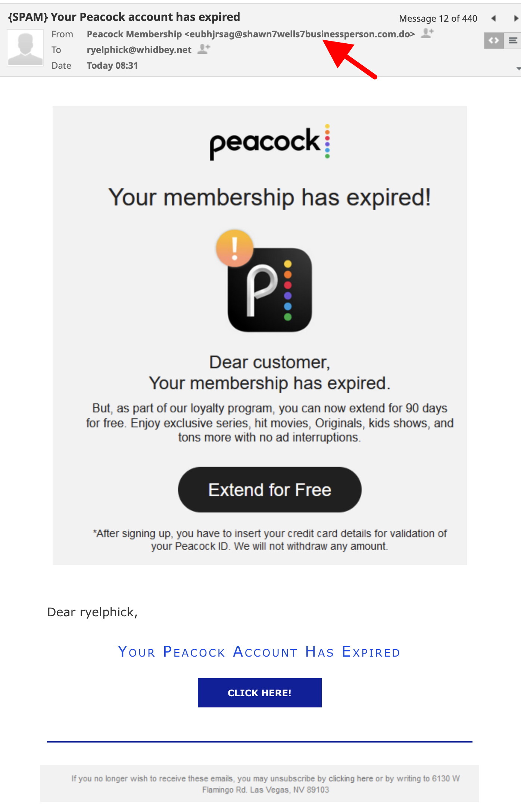This screenshot has width=521, height=812.
Task: Click recipient address ryelphick@whidbey.net
Action: 139,50
